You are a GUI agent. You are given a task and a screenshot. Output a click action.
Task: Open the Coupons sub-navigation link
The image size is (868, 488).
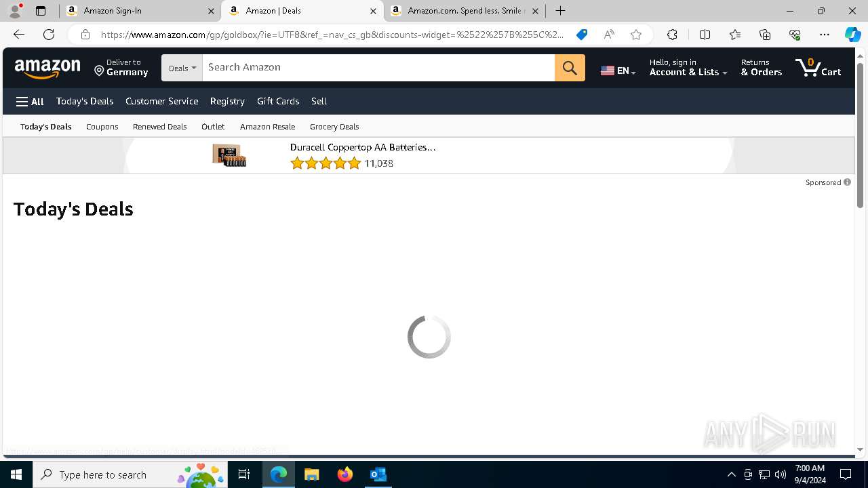102,127
